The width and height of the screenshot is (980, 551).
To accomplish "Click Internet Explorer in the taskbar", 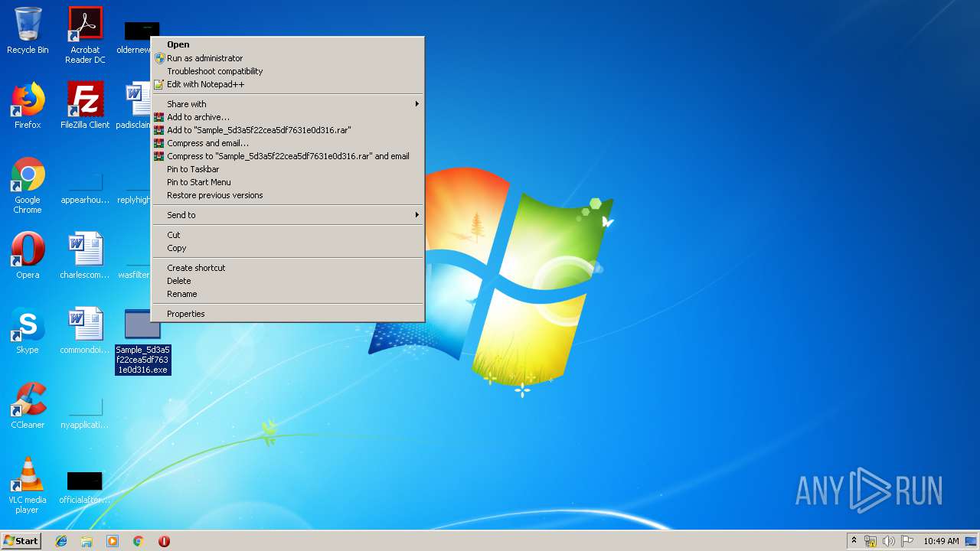I will [61, 541].
